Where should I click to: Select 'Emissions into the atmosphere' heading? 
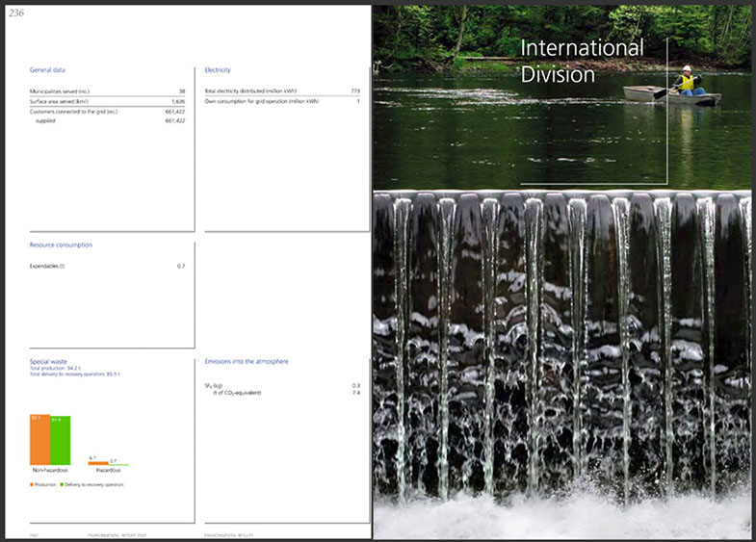point(247,361)
